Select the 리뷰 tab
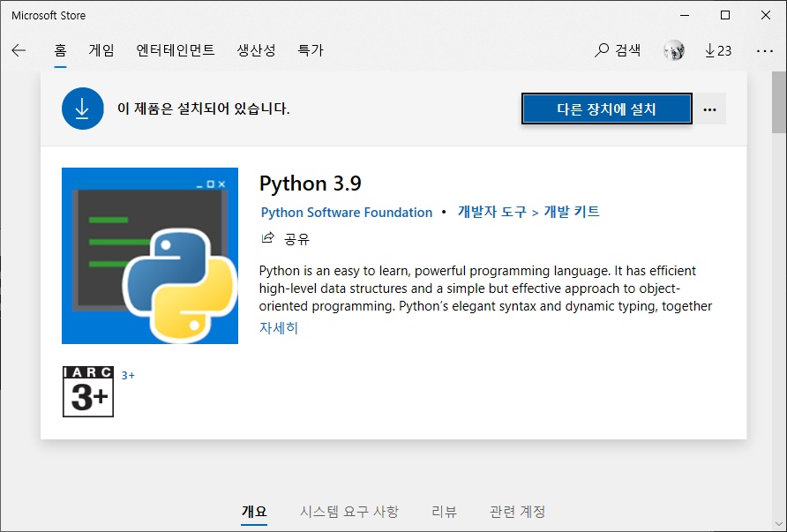This screenshot has height=532, width=787. (444, 512)
